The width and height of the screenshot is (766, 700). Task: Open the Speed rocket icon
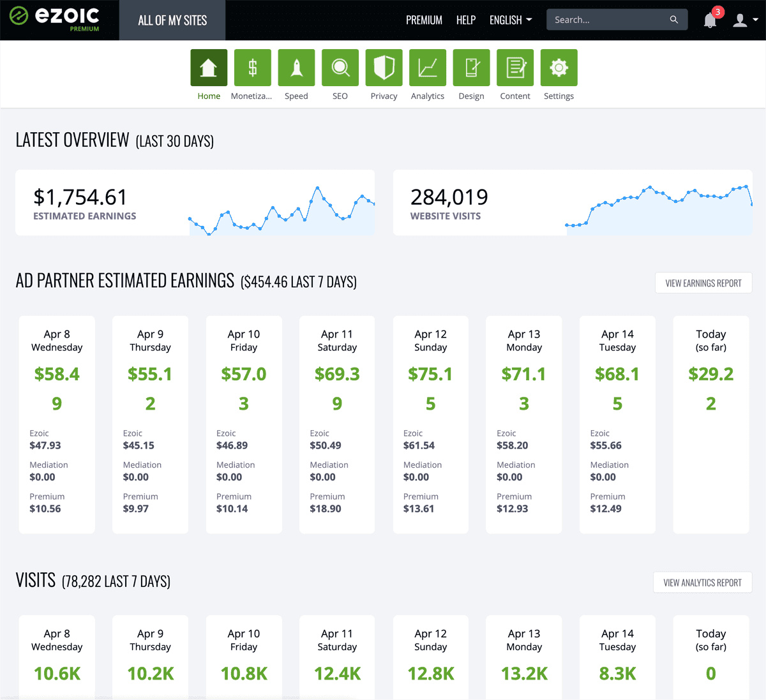[x=296, y=68]
